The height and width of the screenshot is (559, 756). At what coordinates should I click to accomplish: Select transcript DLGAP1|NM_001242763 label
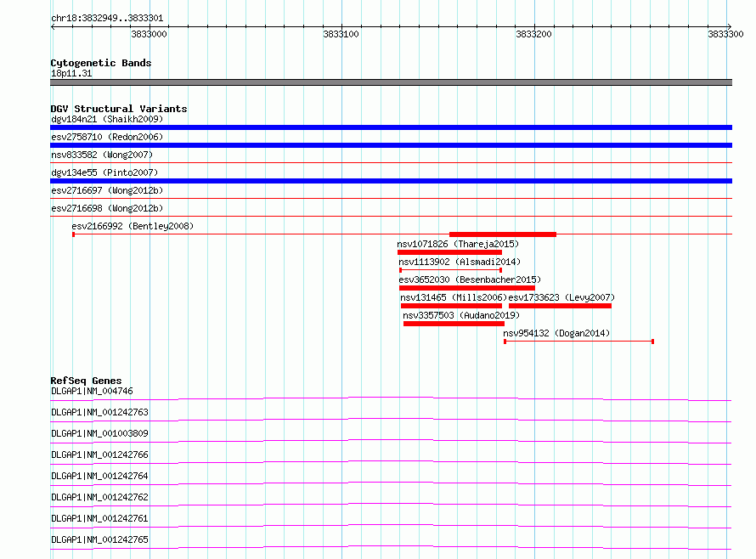99,412
